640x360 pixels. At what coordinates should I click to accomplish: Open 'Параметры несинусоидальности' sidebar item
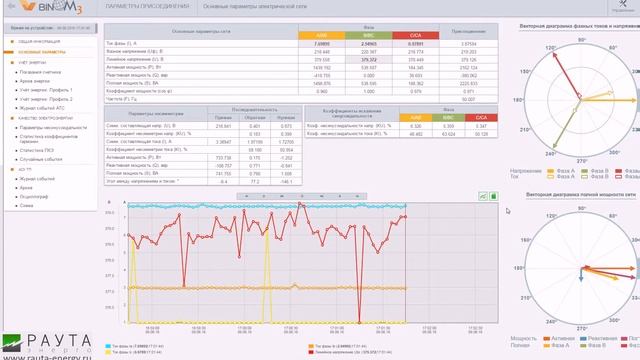(x=53, y=128)
